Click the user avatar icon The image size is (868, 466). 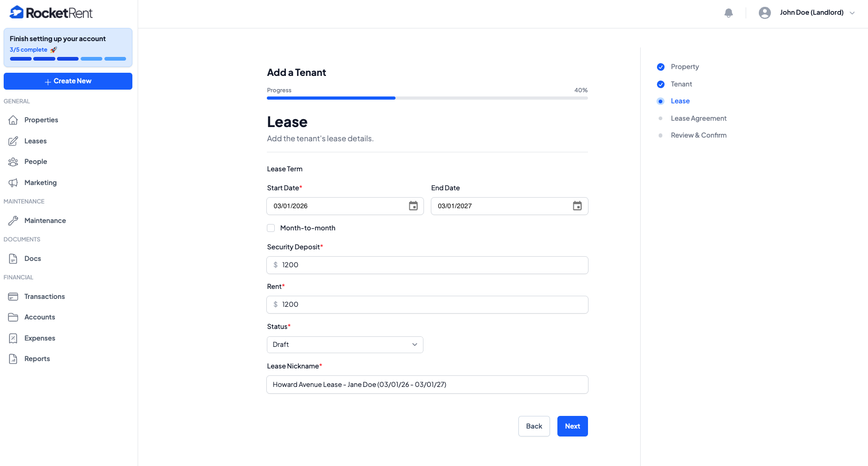[x=765, y=13]
